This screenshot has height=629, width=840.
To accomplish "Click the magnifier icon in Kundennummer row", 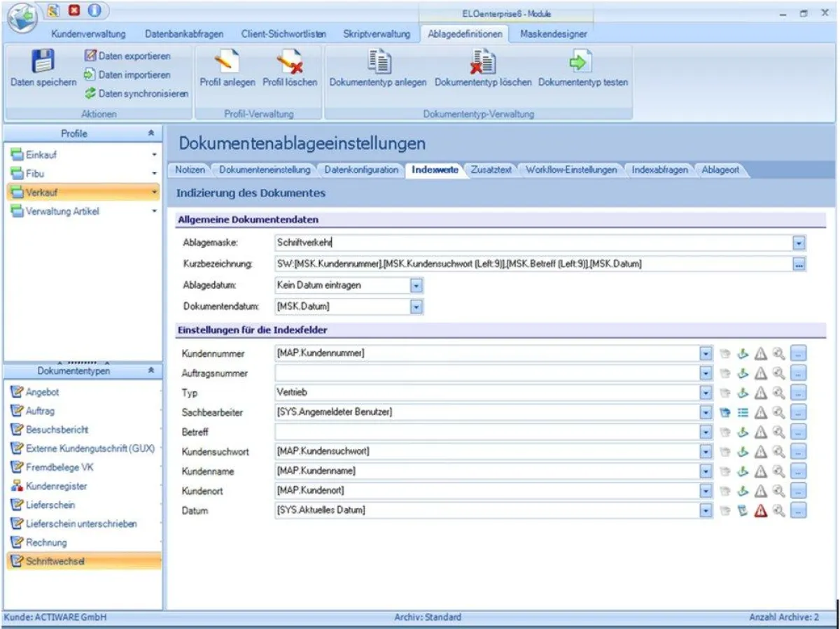I will tap(779, 354).
